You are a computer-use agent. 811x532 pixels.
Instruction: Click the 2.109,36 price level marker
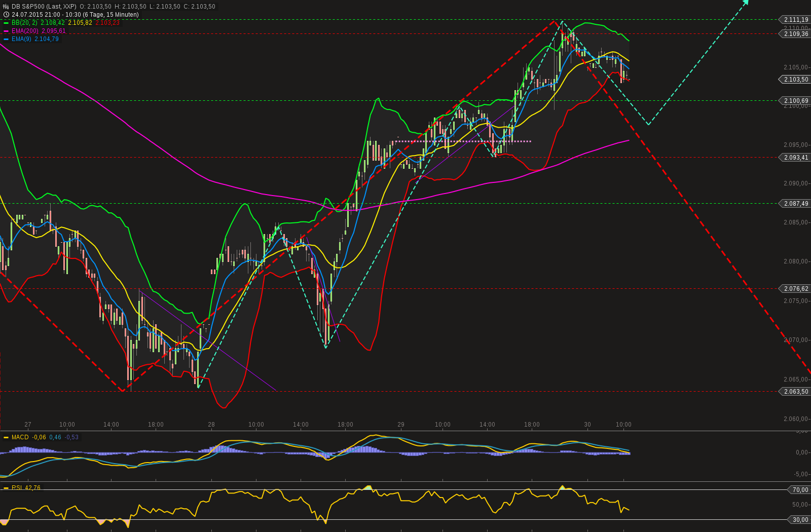795,34
